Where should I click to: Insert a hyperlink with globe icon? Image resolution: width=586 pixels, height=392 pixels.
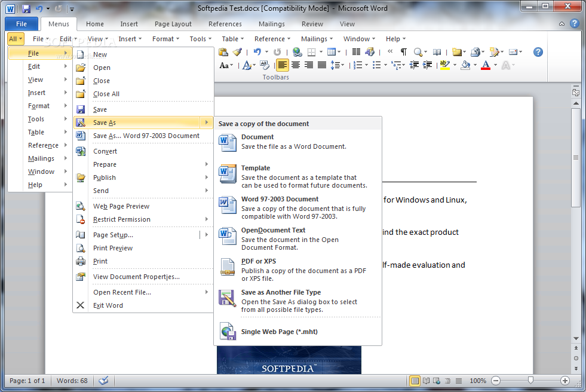(x=297, y=52)
